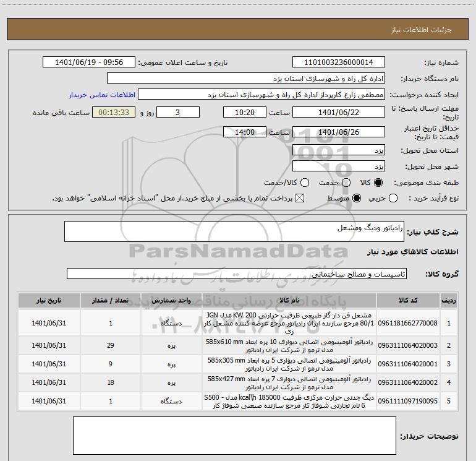This screenshot has height=461, width=476.
Task: Click the 10 پره radiator item name
Action: tap(289, 346)
